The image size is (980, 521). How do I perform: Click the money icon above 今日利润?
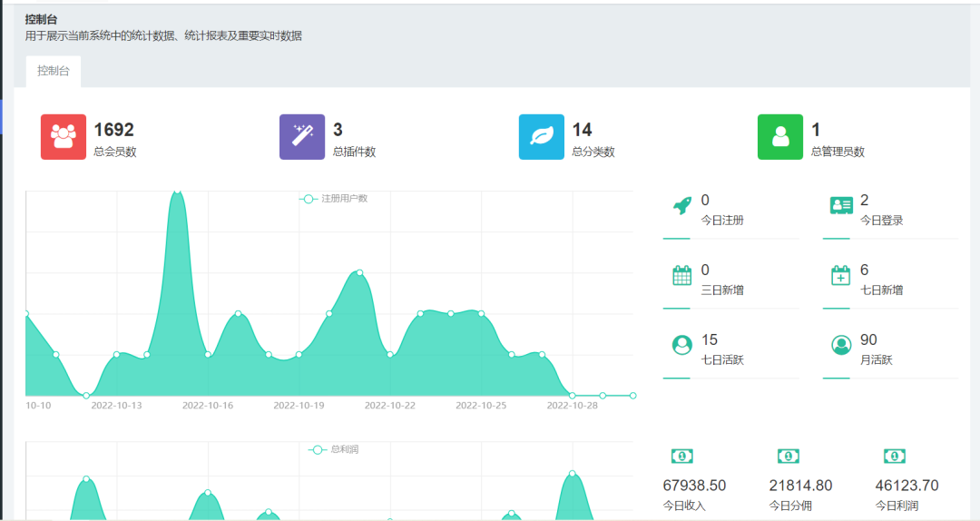click(895, 457)
